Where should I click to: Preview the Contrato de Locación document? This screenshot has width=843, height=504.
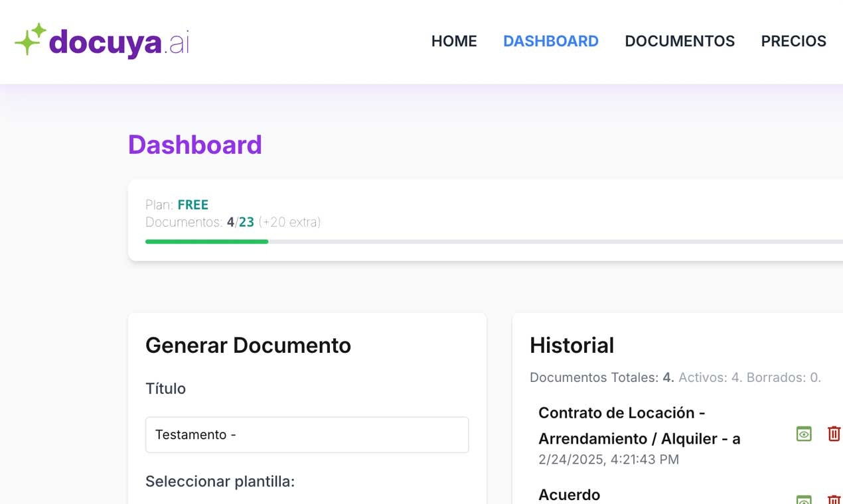pyautogui.click(x=803, y=434)
